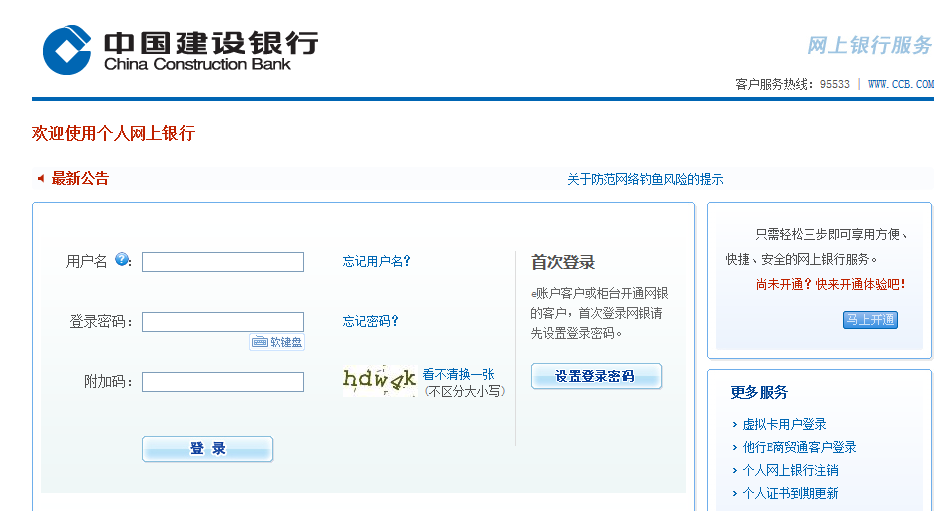The image size is (938, 511).
Task: Open 他行E商贸通客户登录 link
Action: (x=799, y=447)
